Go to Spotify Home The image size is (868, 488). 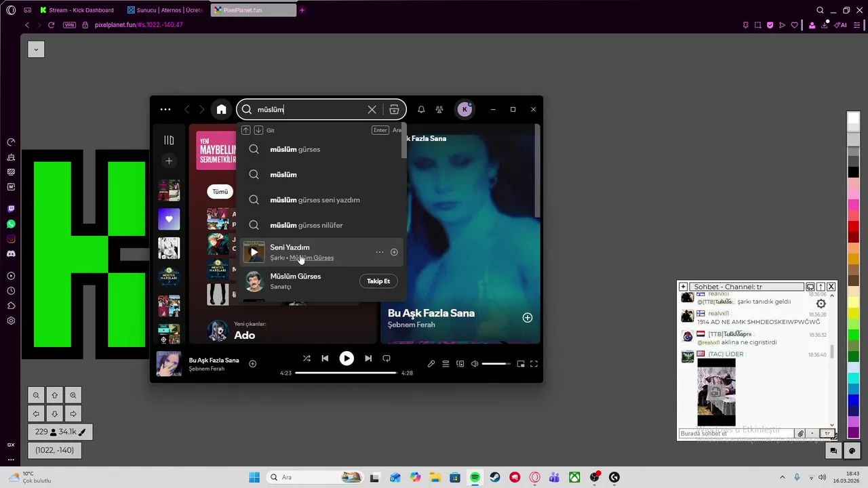[x=221, y=109]
